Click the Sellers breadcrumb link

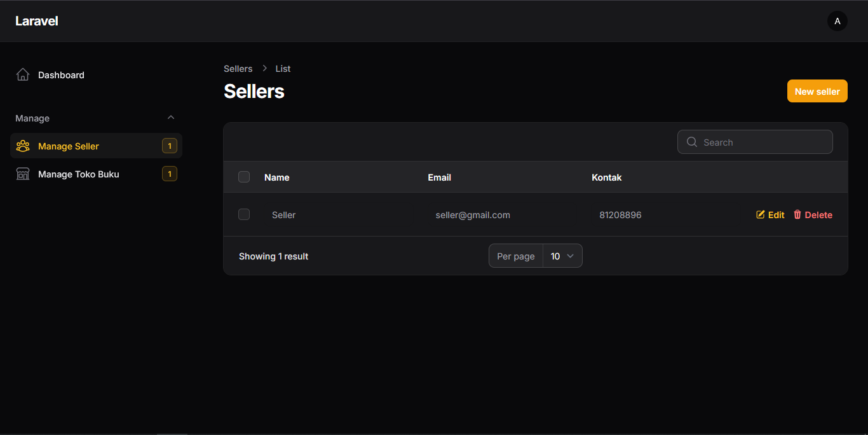238,69
